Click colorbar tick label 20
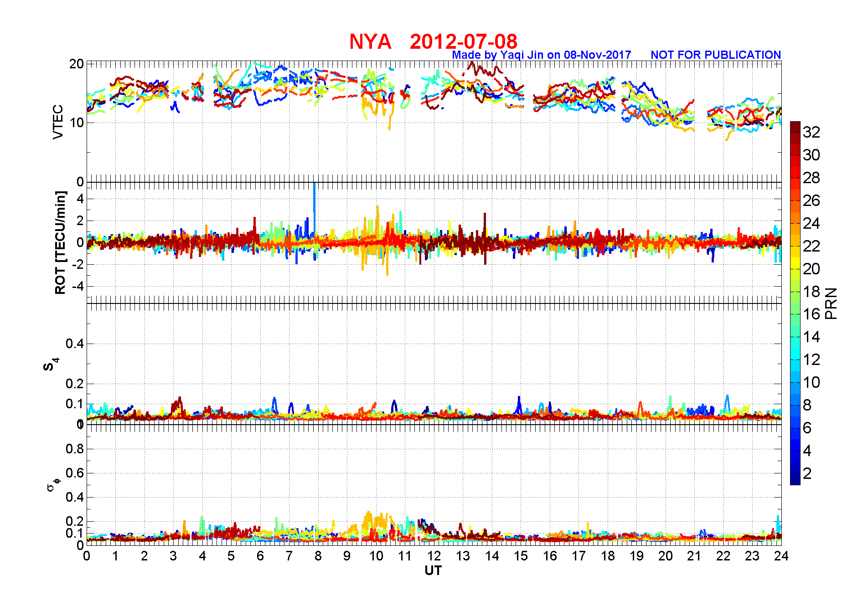This screenshot has width=868, height=606. coord(811,269)
